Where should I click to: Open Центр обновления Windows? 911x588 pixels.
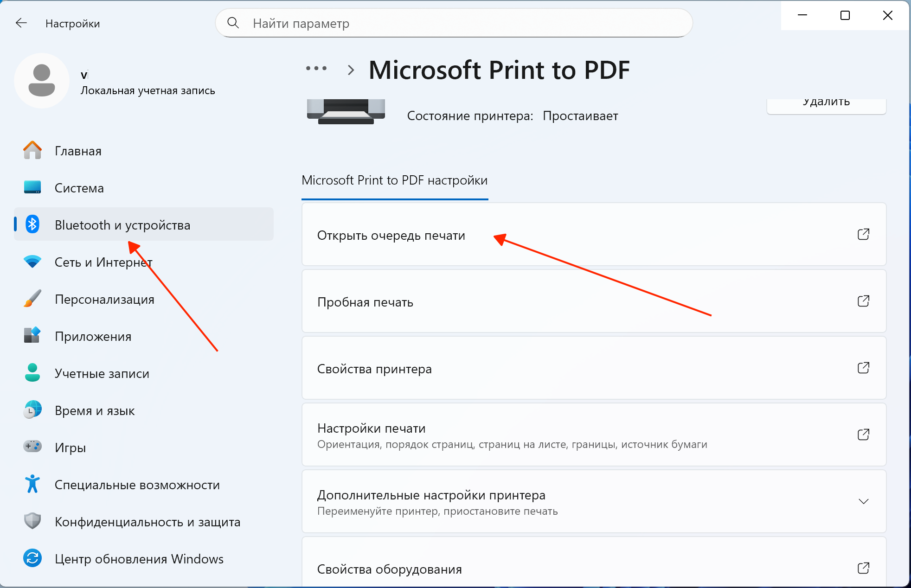(144, 559)
